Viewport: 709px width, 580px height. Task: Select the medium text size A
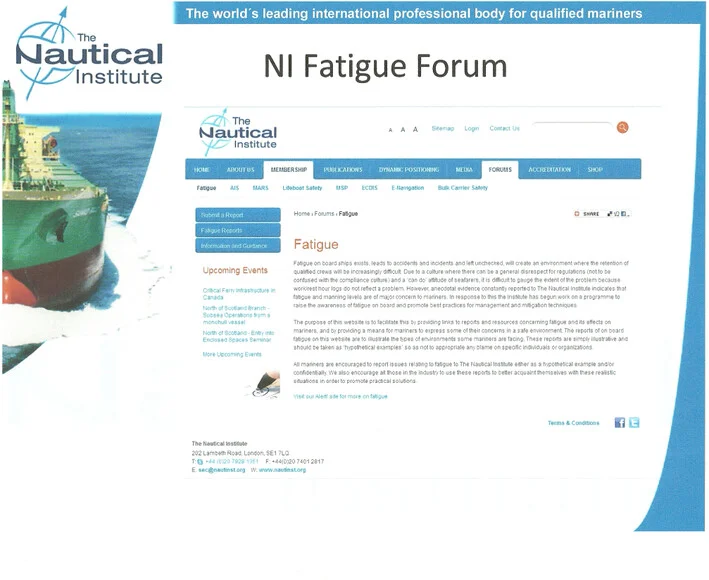click(x=402, y=130)
